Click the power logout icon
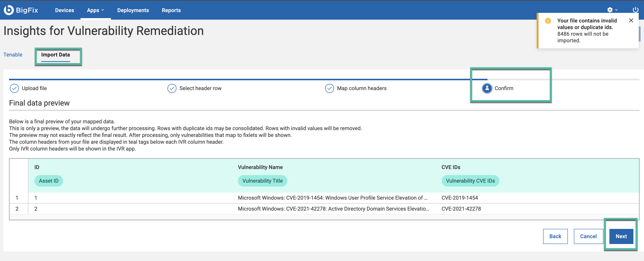644x261 pixels. point(635,10)
